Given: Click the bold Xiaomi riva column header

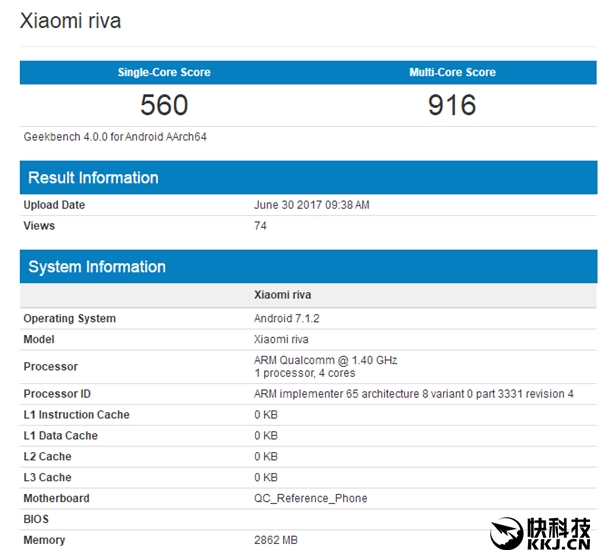Looking at the screenshot, I should point(282,295).
